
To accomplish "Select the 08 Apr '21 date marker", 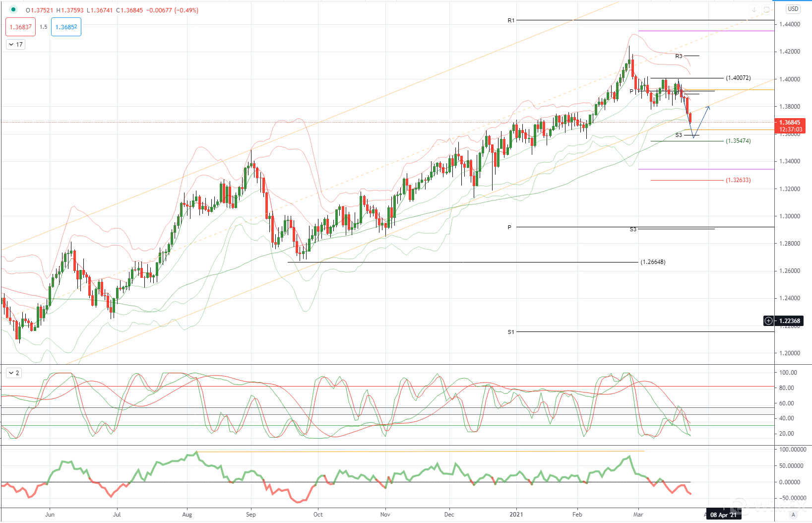I will tap(723, 515).
